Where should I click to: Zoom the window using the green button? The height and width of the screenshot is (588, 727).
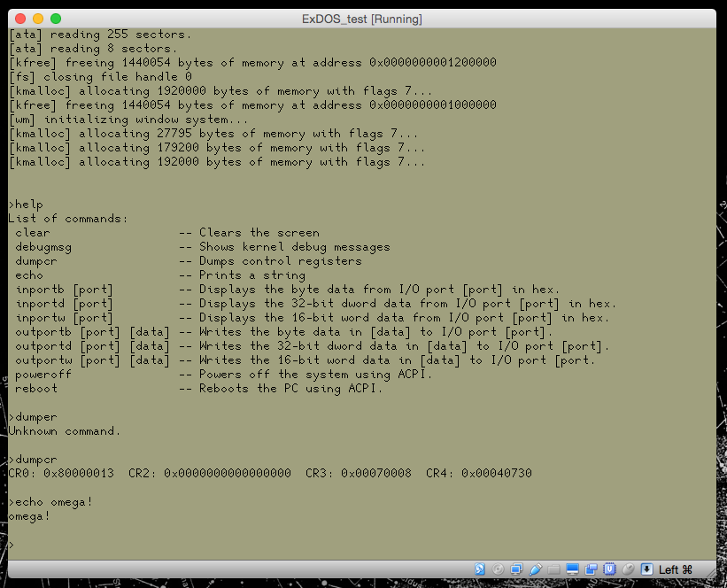click(x=56, y=19)
